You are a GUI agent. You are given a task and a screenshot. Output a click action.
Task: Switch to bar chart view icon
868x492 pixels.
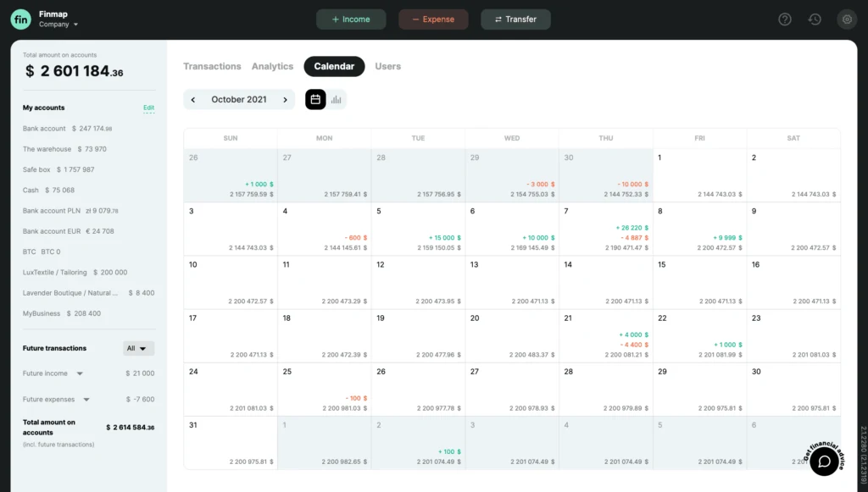(336, 98)
